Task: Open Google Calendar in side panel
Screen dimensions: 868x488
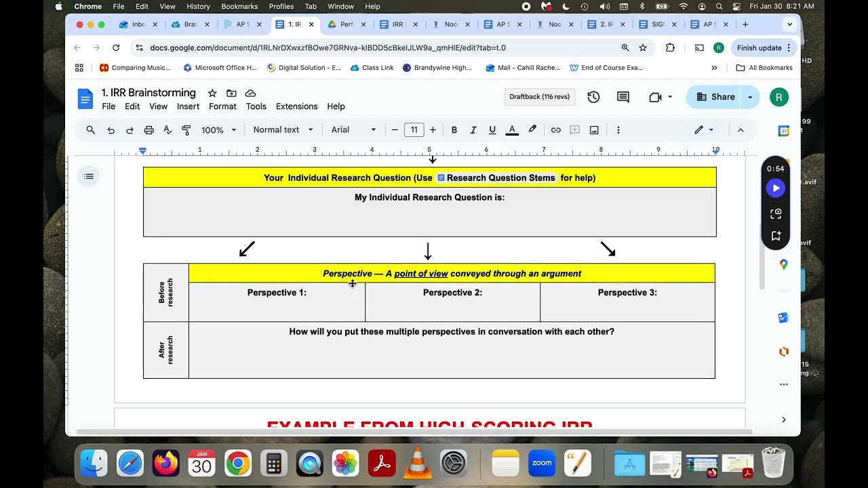Action: (x=783, y=130)
